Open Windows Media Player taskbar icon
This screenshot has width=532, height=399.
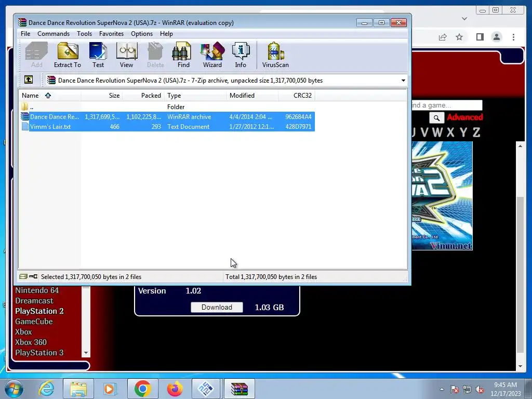coord(110,389)
